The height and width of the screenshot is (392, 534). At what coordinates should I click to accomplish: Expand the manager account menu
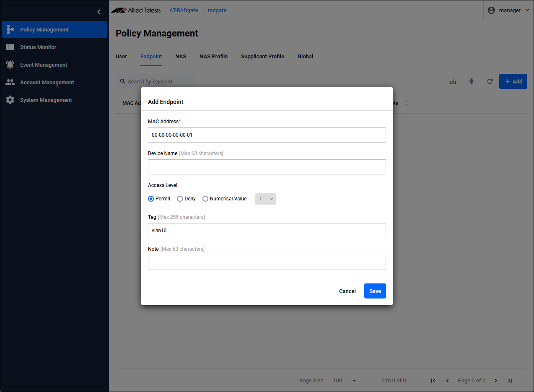(509, 10)
